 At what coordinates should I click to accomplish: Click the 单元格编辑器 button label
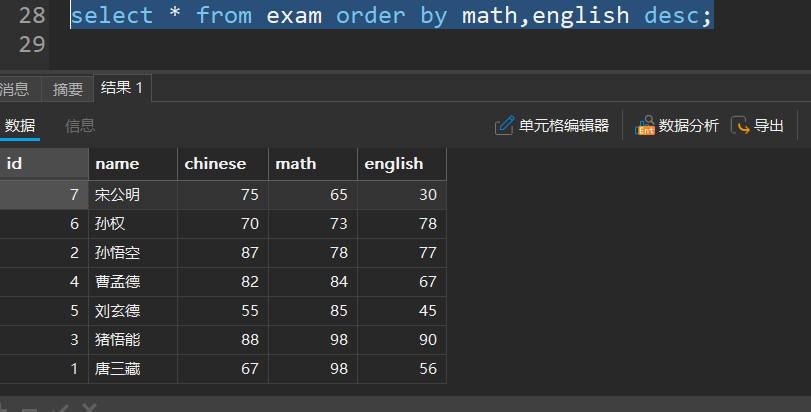pyautogui.click(x=564, y=126)
